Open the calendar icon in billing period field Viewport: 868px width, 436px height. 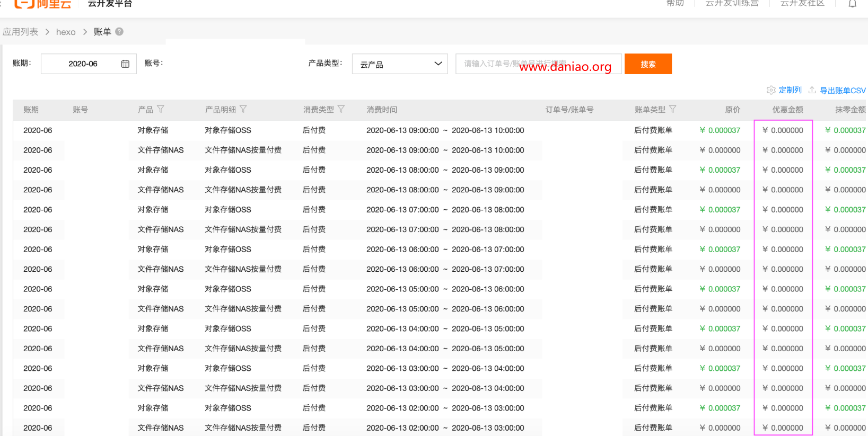point(125,64)
